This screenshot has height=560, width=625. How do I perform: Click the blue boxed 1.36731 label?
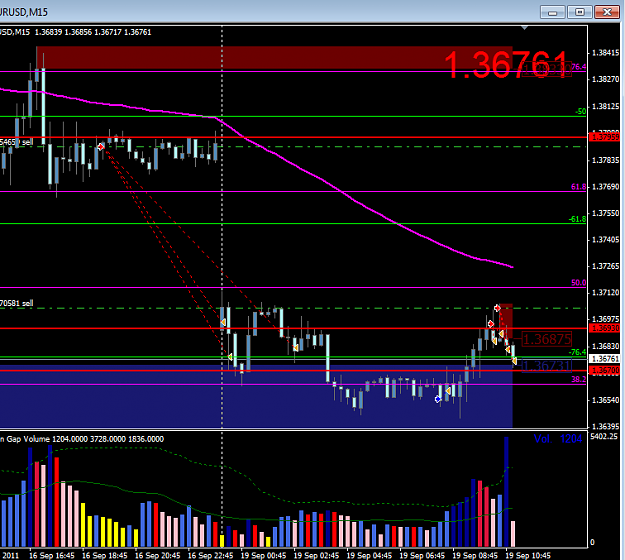point(547,366)
